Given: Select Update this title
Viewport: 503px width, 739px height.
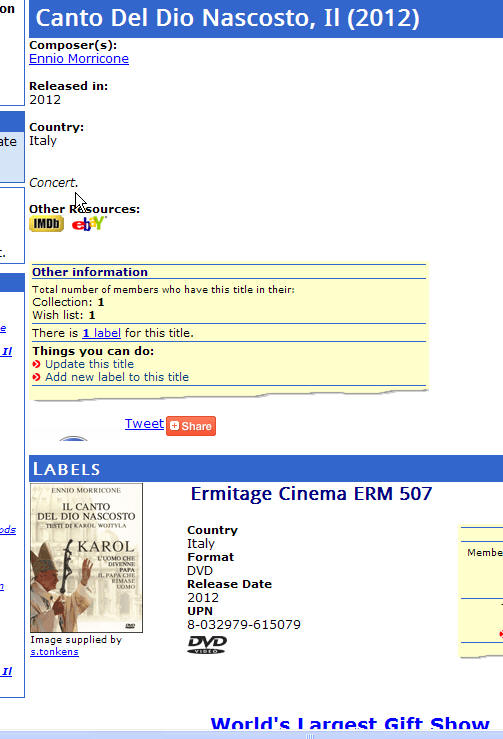Looking at the screenshot, I should (x=90, y=364).
